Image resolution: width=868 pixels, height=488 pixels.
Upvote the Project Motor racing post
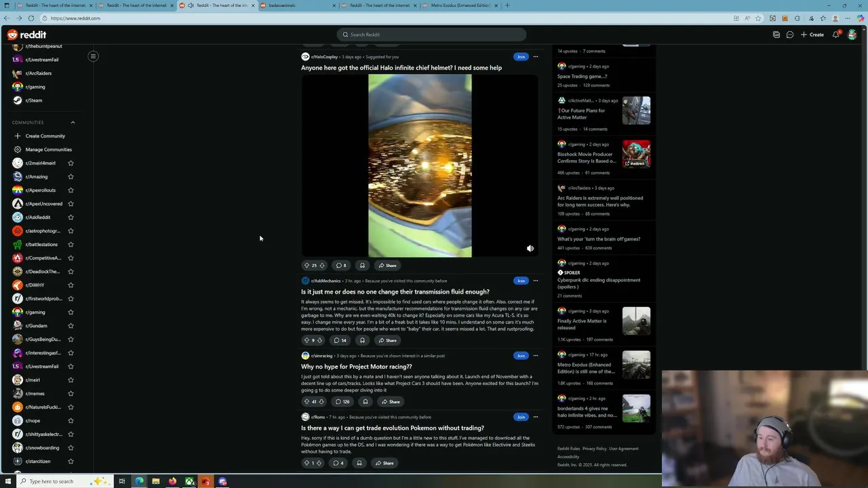pos(307,402)
